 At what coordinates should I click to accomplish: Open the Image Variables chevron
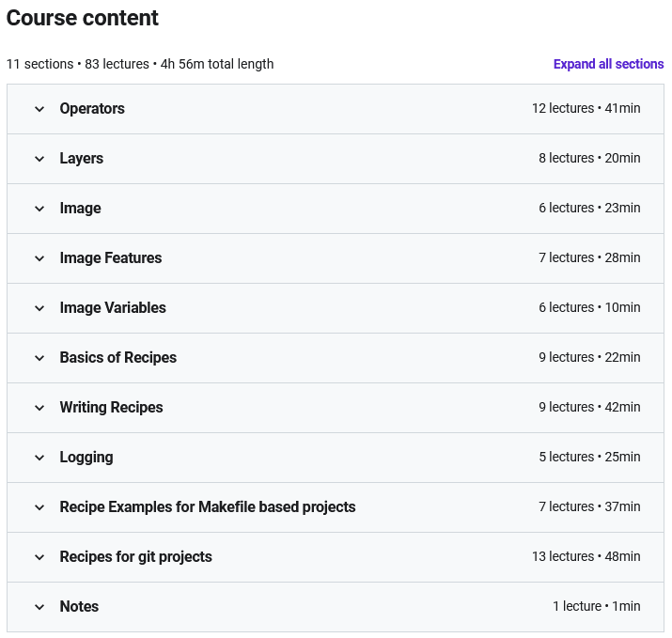pos(39,308)
